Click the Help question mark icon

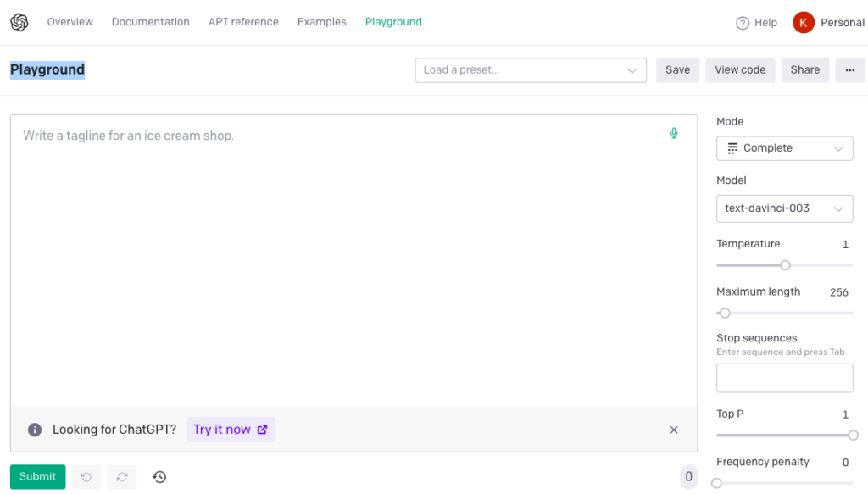[743, 23]
